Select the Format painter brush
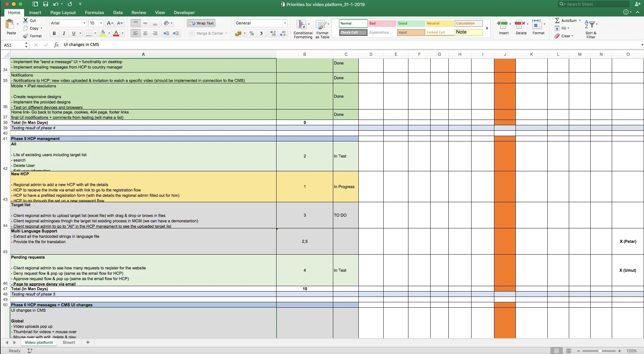Viewport: 644px width, 354px height. click(26, 36)
